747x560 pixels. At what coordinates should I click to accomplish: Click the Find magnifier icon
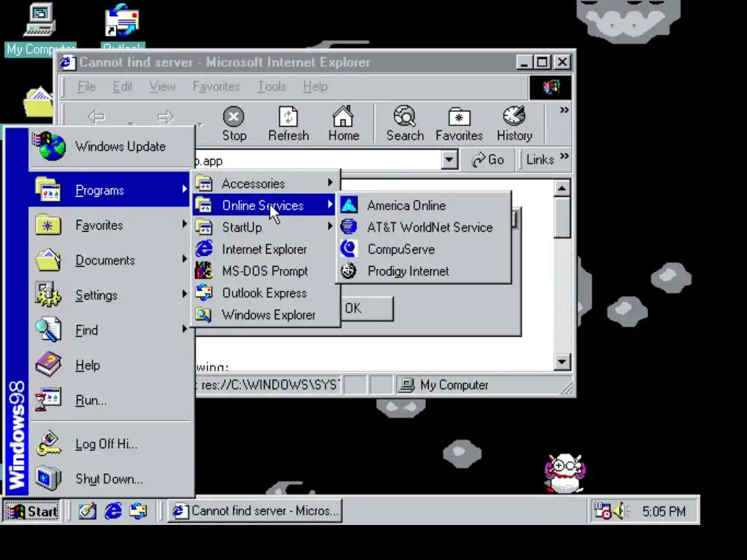pyautogui.click(x=48, y=330)
